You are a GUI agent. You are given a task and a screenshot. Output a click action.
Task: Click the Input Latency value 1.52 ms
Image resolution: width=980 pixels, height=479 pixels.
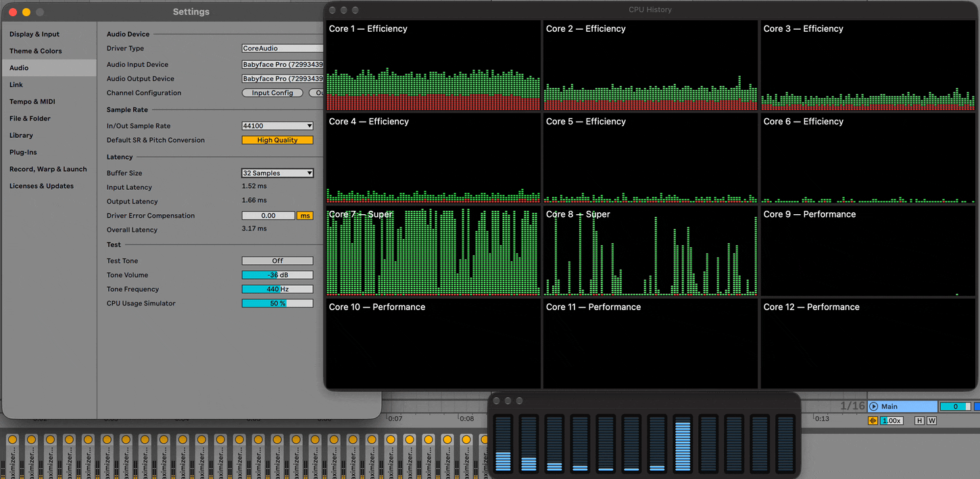click(254, 187)
